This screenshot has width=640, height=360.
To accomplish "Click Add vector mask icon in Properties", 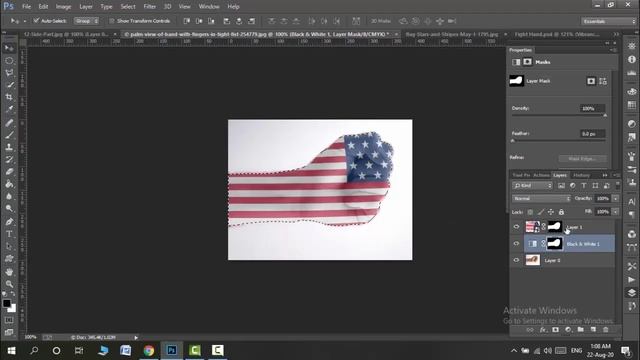I will [x=603, y=81].
